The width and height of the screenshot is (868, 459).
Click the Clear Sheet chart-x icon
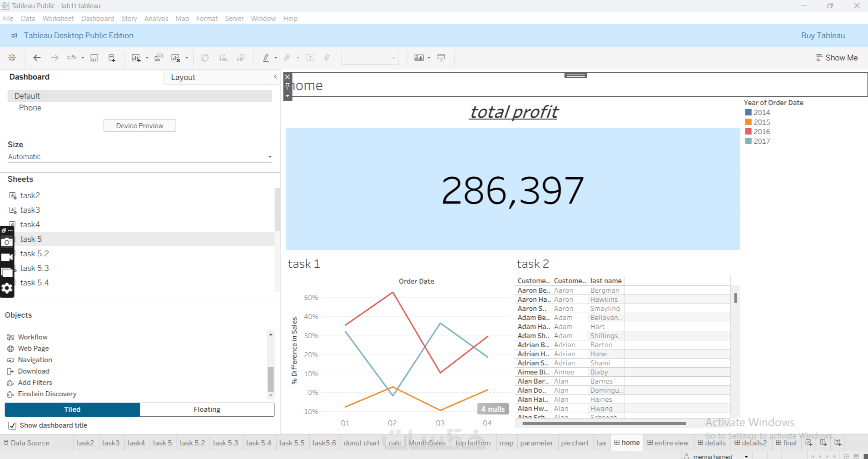[176, 58]
